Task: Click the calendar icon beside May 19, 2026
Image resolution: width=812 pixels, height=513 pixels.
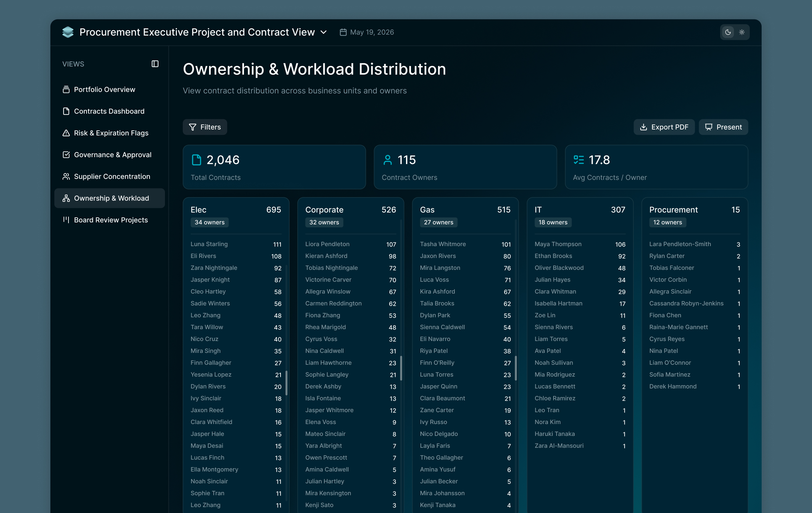Action: tap(343, 32)
